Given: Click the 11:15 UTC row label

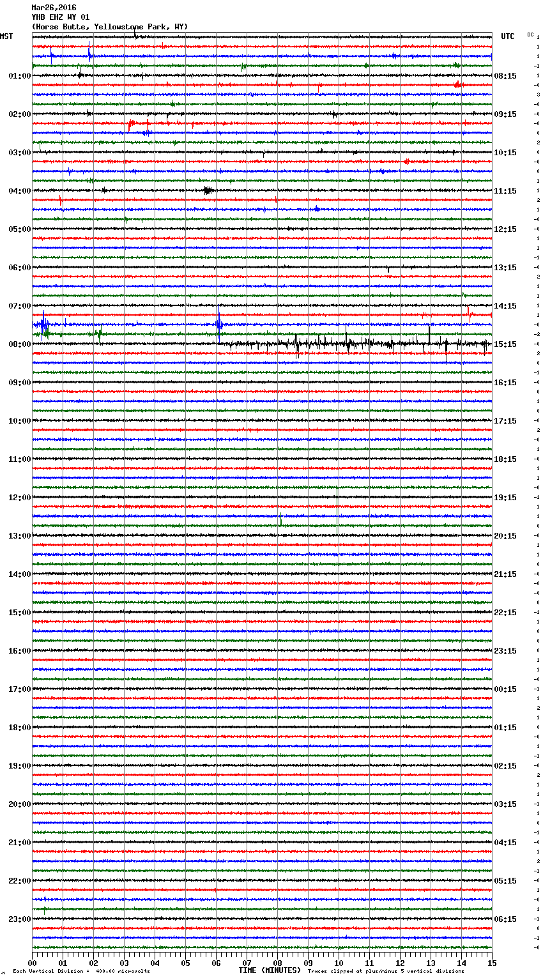Looking at the screenshot, I should [x=505, y=191].
